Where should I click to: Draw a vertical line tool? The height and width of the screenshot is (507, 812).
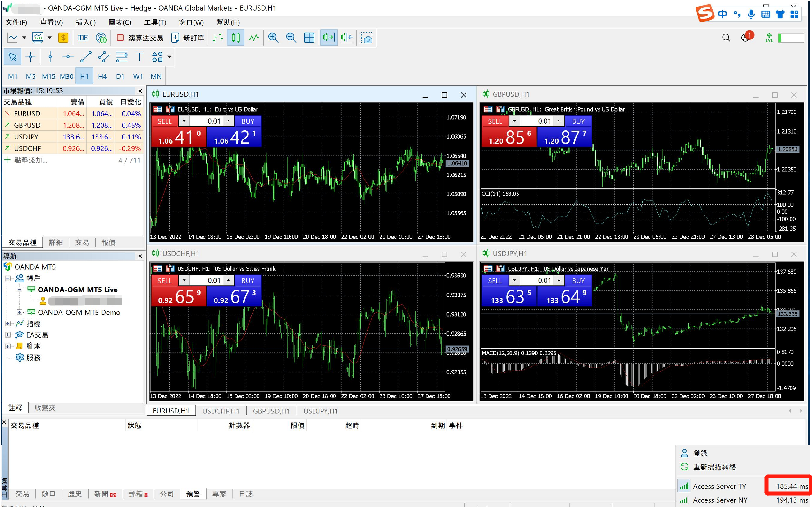point(50,57)
